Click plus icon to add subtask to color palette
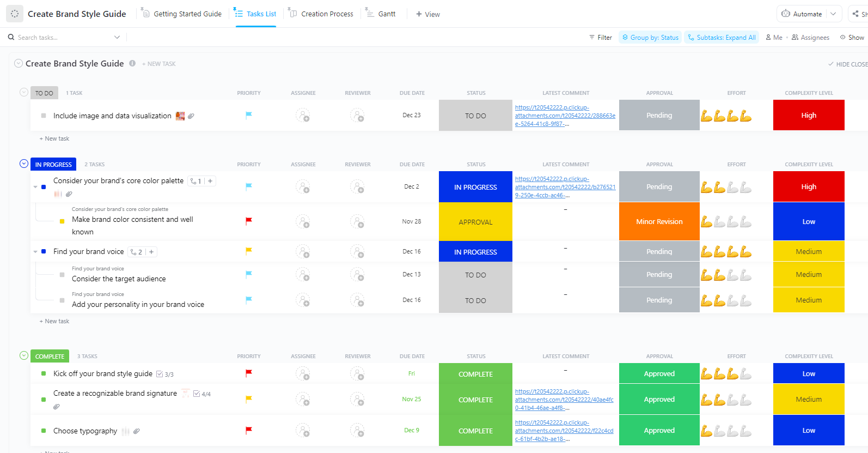Viewport: 868px width, 453px height. 210,181
